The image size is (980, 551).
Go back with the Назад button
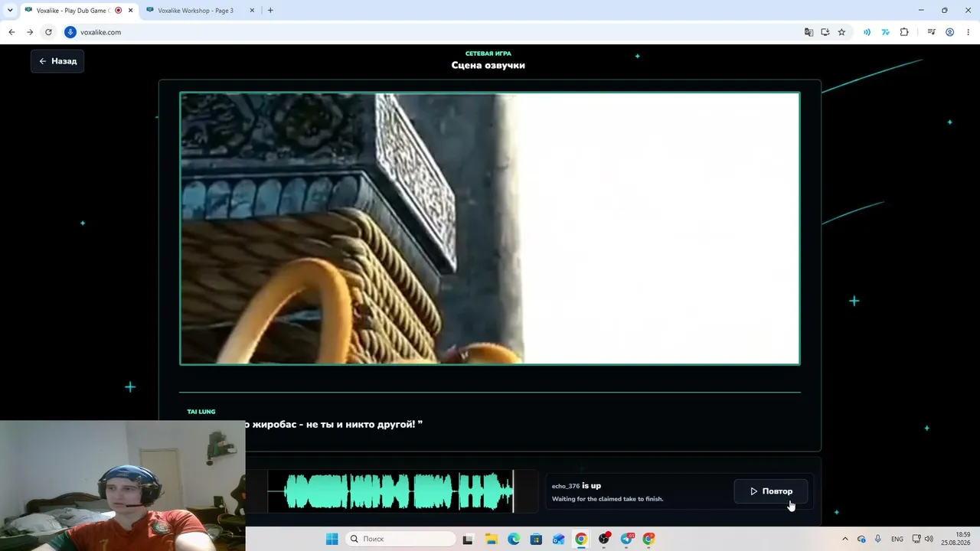[57, 61]
